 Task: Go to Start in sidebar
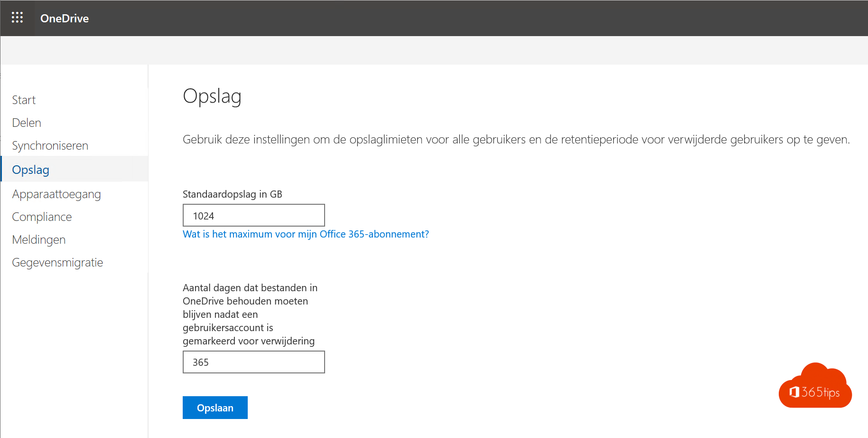click(x=24, y=100)
